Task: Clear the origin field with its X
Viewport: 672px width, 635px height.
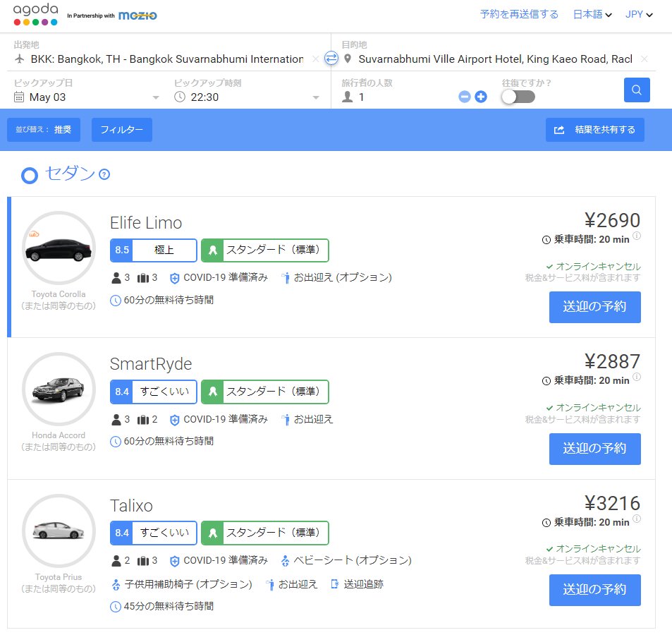Action: coord(315,59)
